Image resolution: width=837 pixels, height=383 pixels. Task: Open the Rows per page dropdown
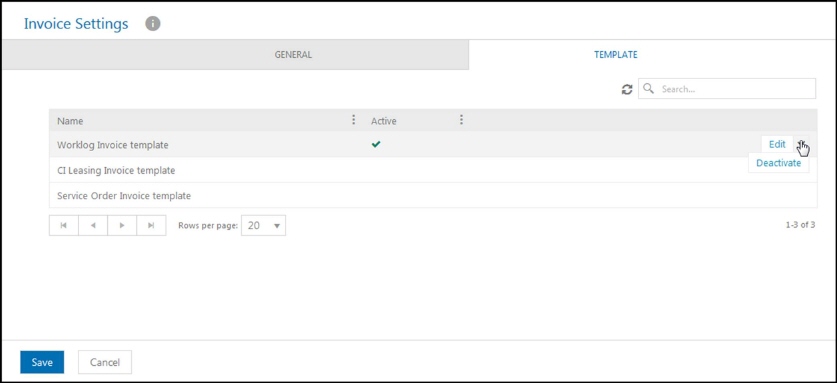coord(263,225)
